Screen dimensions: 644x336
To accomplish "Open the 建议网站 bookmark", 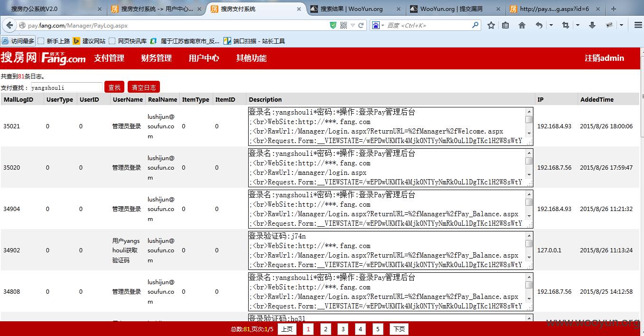I will 89,41.
